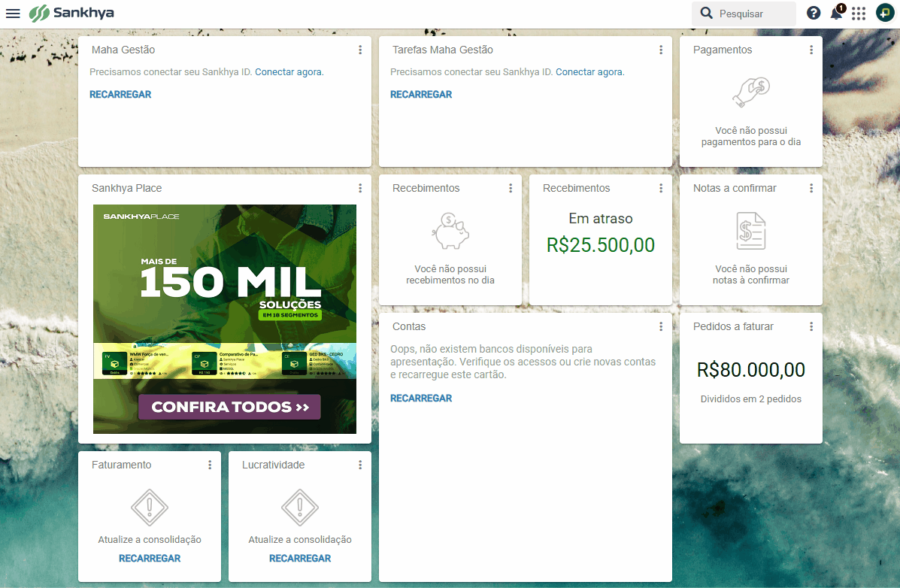Viewport: 900px width, 588px height.
Task: Click the 'Lucratividade' card title
Action: 273,465
